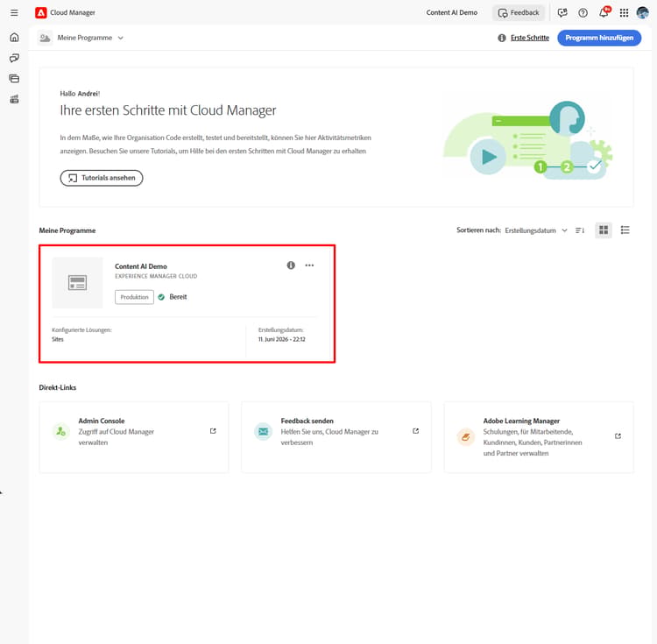This screenshot has width=657, height=644.
Task: Click the Admin Console green user icon
Action: pyautogui.click(x=60, y=432)
